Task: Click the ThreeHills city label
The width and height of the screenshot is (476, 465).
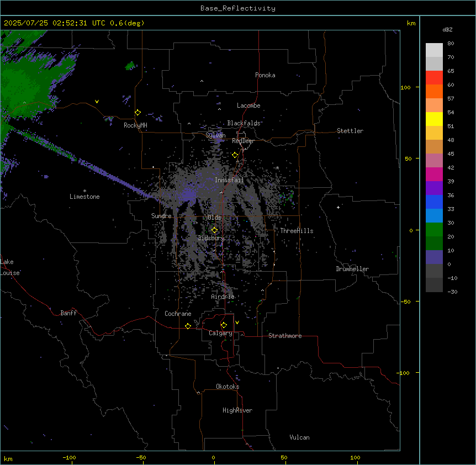Action: [x=297, y=231]
